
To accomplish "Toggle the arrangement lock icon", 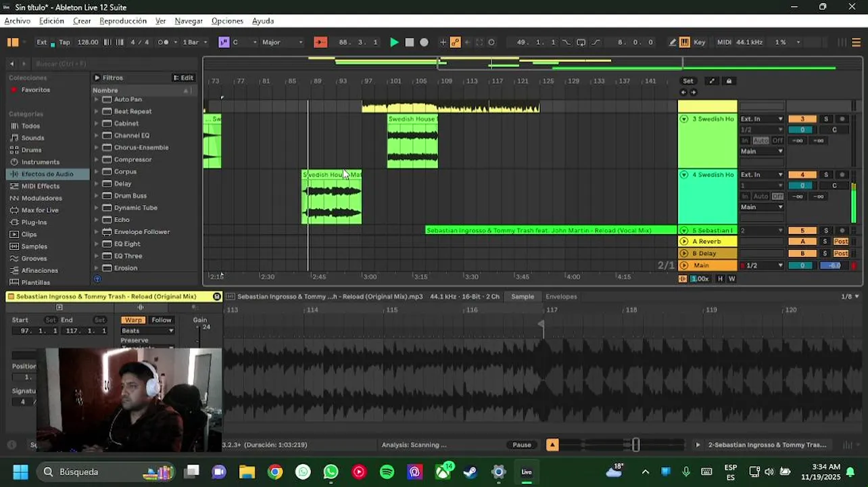I will pyautogui.click(x=729, y=81).
